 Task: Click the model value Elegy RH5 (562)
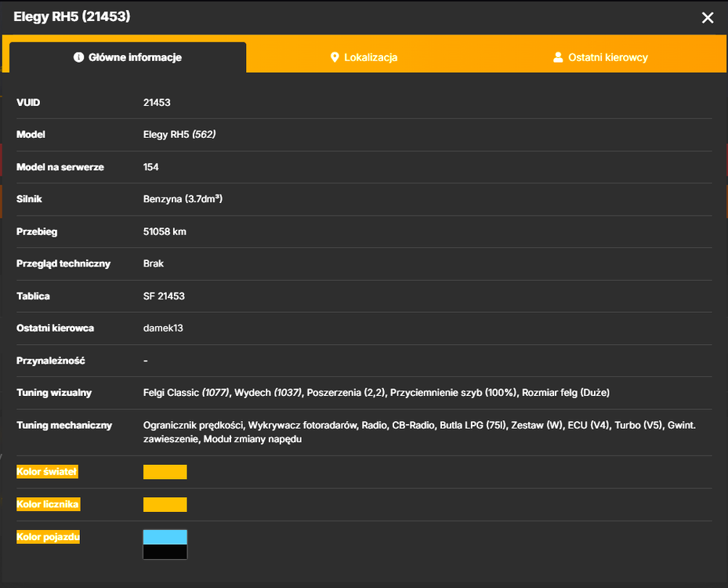179,135
